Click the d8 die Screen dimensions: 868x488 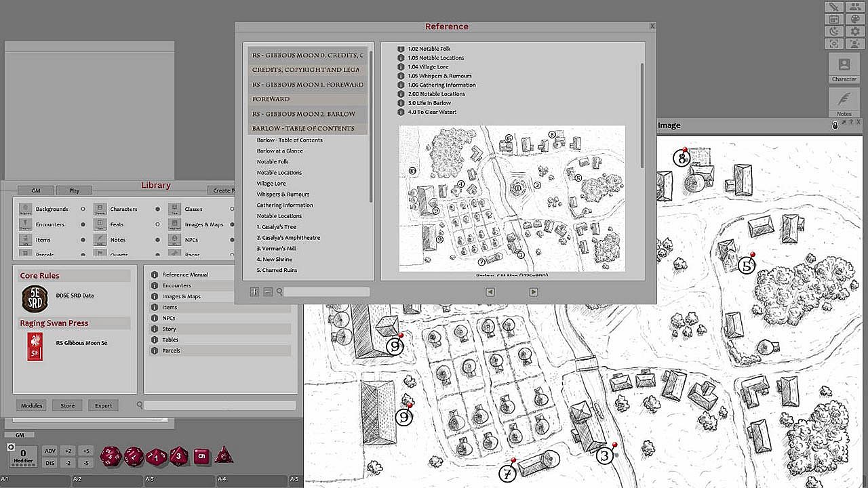(179, 455)
